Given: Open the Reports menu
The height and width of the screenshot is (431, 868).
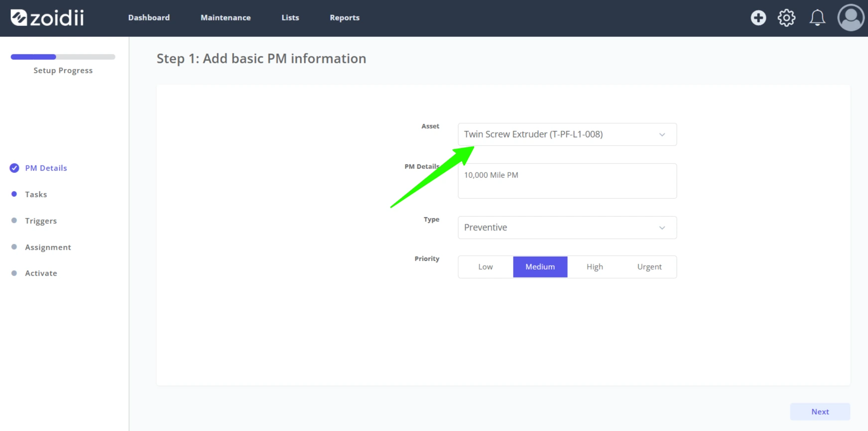Looking at the screenshot, I should 345,17.
